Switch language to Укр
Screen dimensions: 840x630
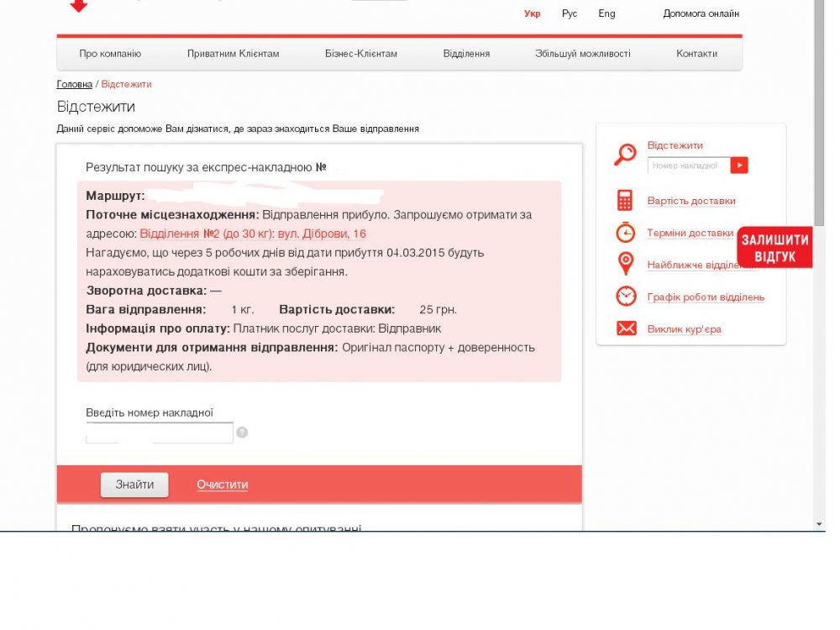coord(532,13)
